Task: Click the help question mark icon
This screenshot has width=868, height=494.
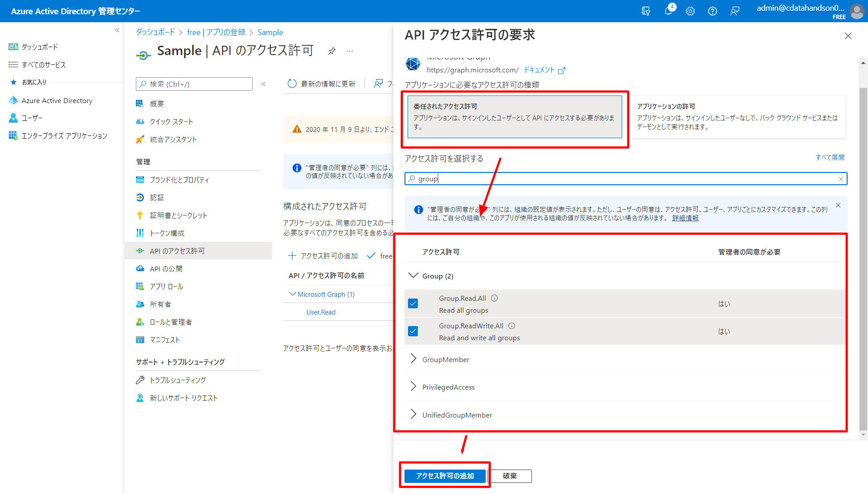Action: tap(712, 11)
